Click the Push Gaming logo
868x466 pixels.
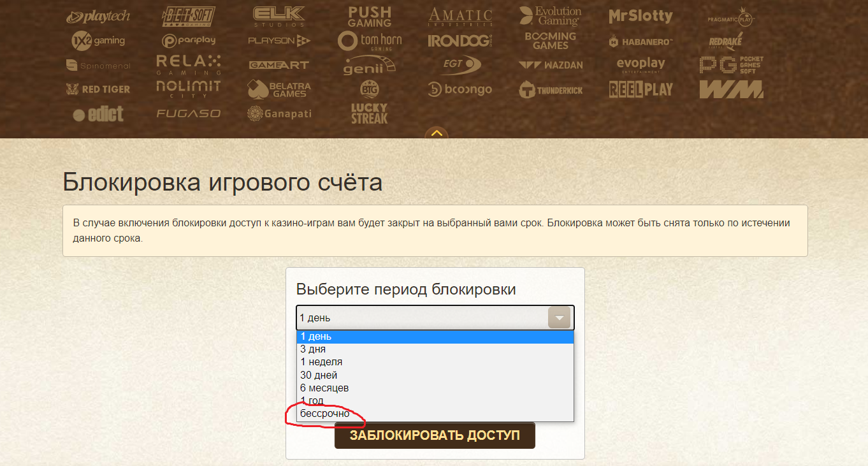[x=370, y=17]
